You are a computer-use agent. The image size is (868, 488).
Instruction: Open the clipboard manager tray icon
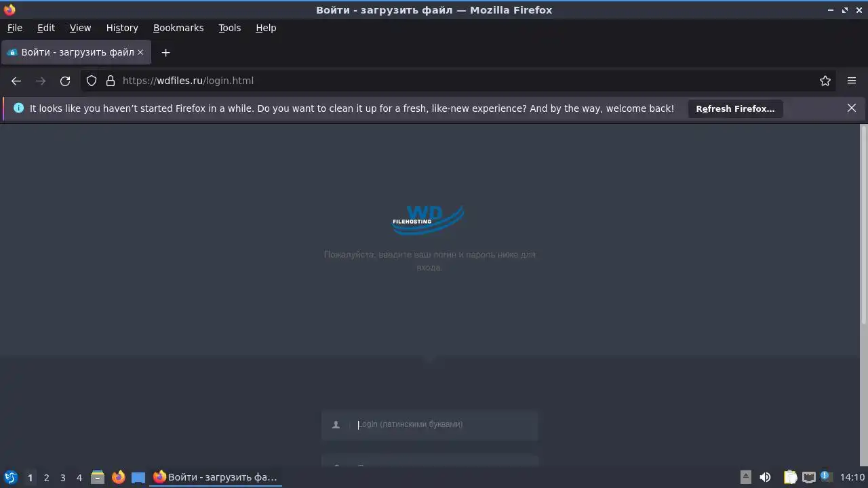[790, 477]
